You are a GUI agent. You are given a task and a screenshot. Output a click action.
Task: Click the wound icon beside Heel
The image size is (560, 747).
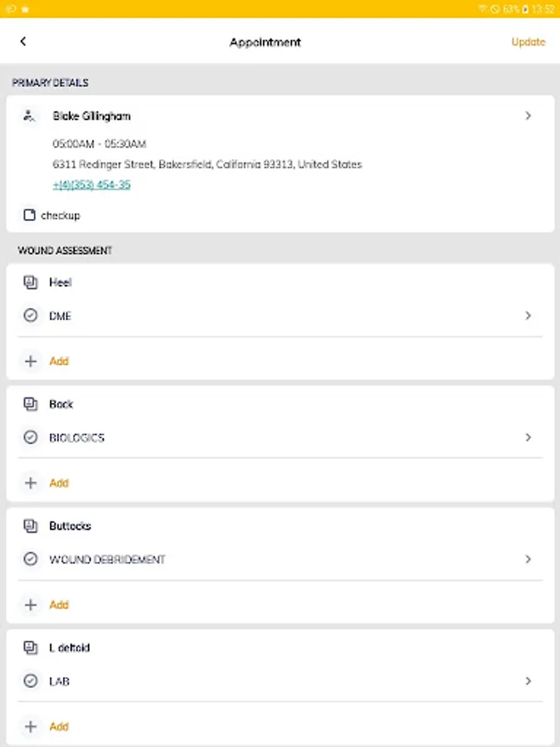(x=31, y=283)
